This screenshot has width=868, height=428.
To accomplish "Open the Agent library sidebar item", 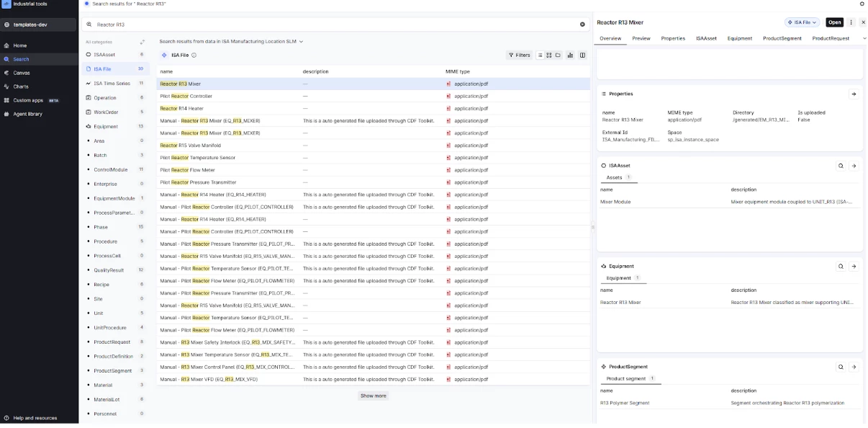I will 27,114.
